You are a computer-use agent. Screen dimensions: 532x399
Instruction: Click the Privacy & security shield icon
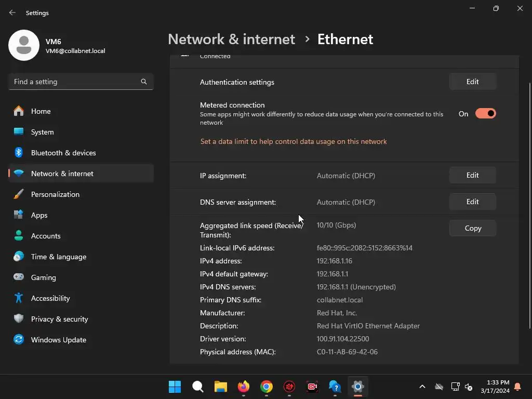click(x=19, y=319)
